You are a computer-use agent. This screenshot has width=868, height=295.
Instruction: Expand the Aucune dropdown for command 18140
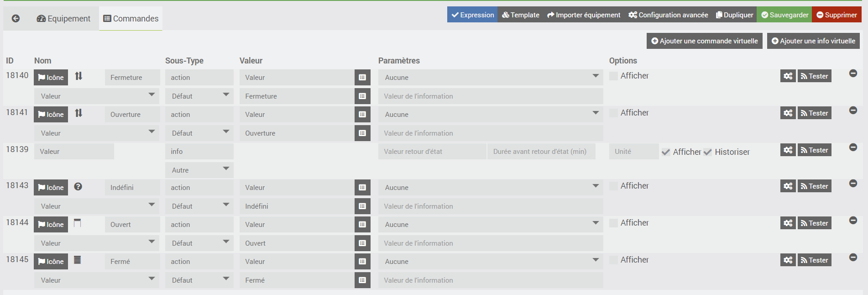[491, 78]
